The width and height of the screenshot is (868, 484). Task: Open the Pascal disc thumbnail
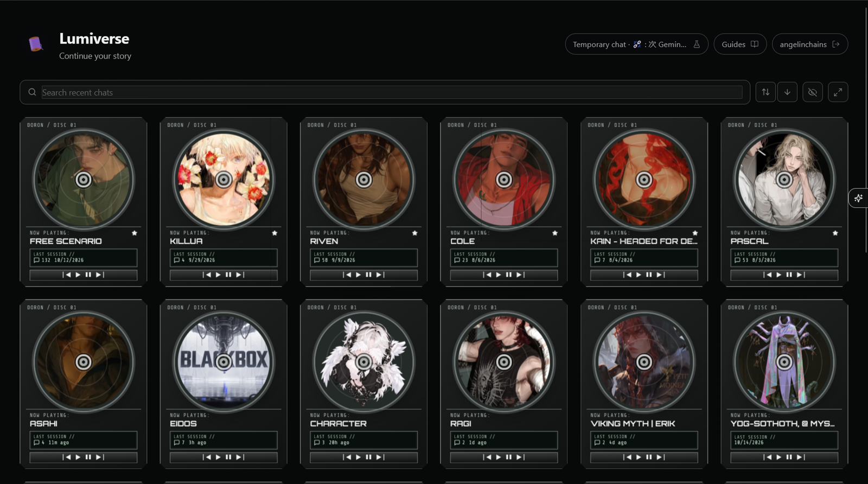pyautogui.click(x=784, y=179)
